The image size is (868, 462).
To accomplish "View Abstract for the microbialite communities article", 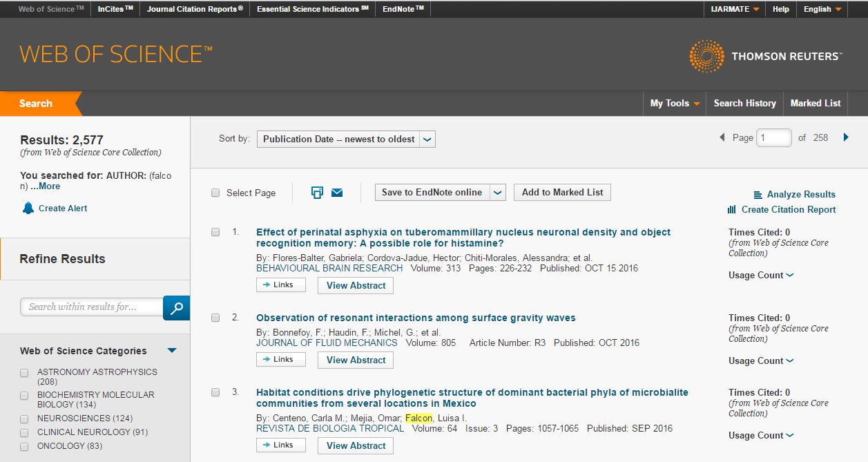I will [356, 445].
